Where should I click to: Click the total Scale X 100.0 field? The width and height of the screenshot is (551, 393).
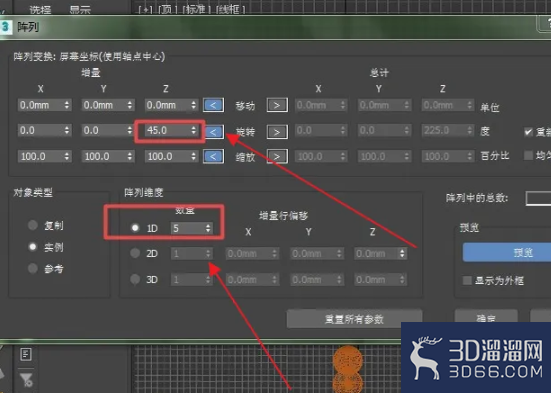pos(320,156)
